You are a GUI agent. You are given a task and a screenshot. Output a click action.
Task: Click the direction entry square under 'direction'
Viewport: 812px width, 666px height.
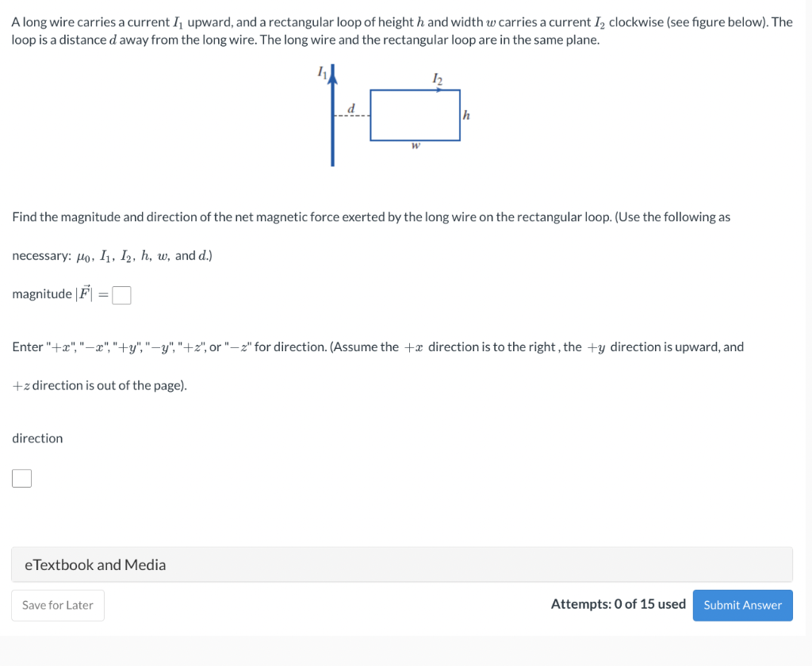(21, 477)
